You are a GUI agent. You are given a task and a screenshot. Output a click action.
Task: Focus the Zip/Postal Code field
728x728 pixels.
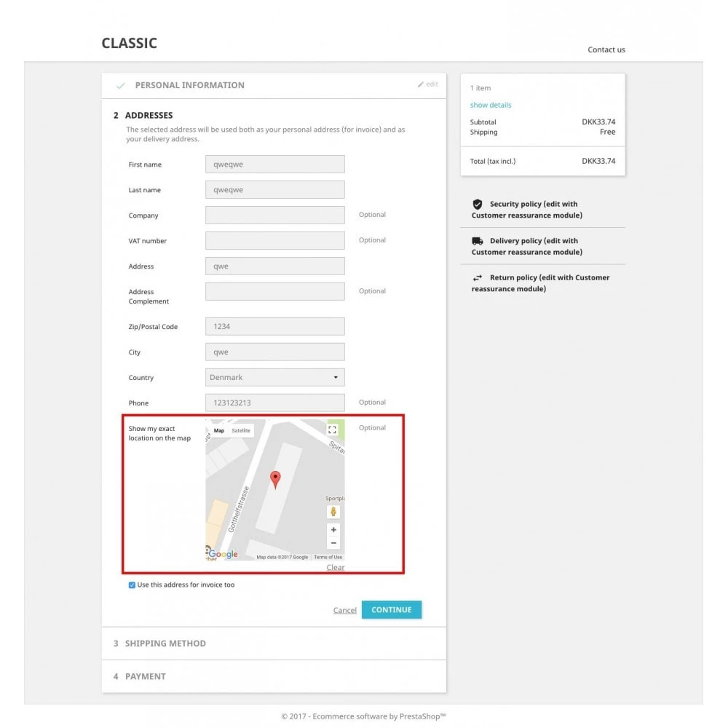[275, 326]
